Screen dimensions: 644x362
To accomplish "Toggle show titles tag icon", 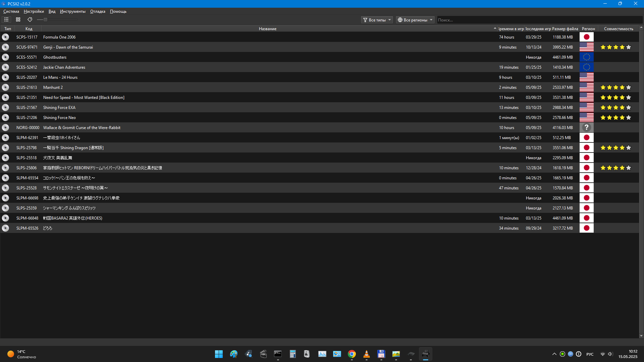I will point(30,20).
